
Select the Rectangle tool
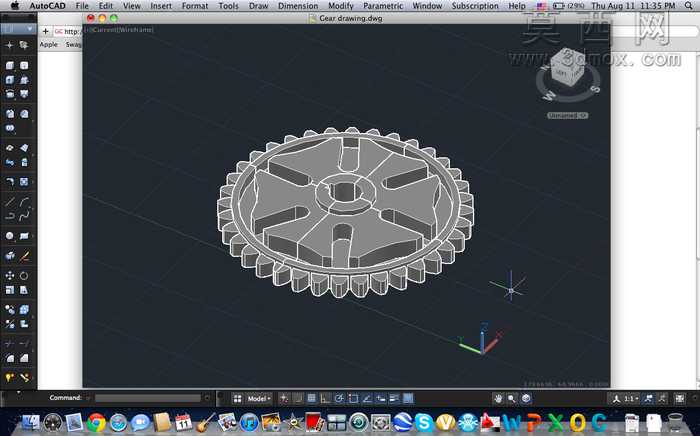pos(24,236)
